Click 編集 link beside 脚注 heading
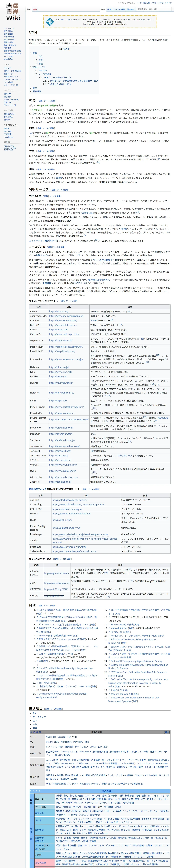 pos(41,606)
